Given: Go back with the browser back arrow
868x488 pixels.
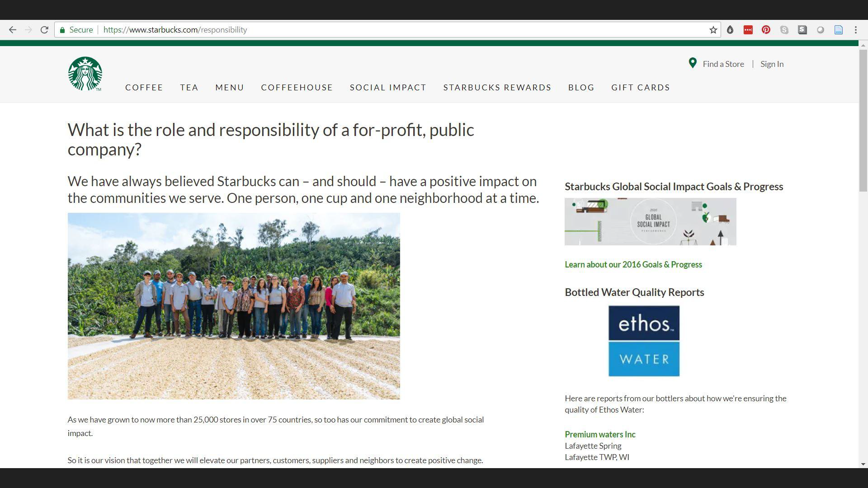Looking at the screenshot, I should pyautogui.click(x=13, y=30).
